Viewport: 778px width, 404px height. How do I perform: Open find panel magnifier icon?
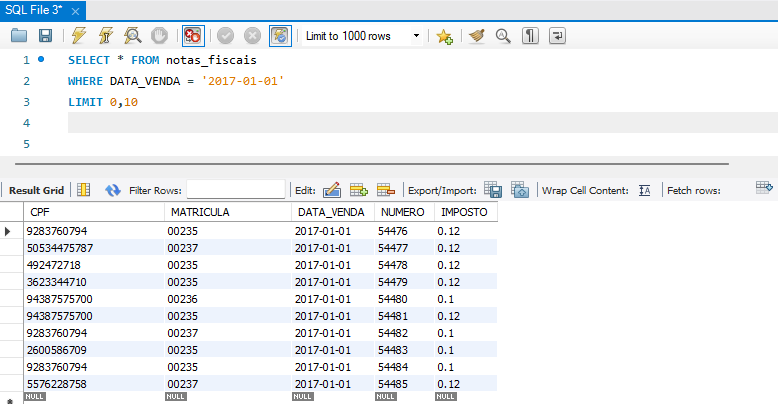click(503, 36)
